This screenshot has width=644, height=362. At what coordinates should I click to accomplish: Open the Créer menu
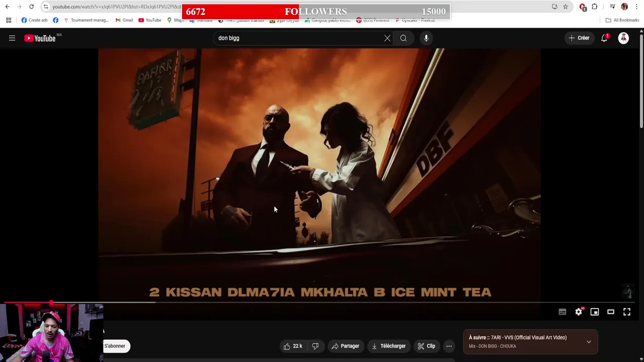click(x=579, y=38)
